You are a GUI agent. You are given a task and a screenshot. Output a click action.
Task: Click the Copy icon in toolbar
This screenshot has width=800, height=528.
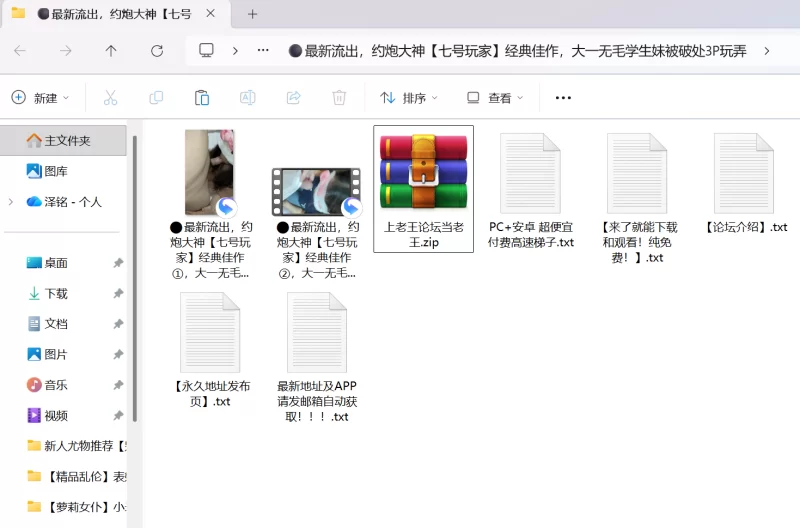point(156,98)
